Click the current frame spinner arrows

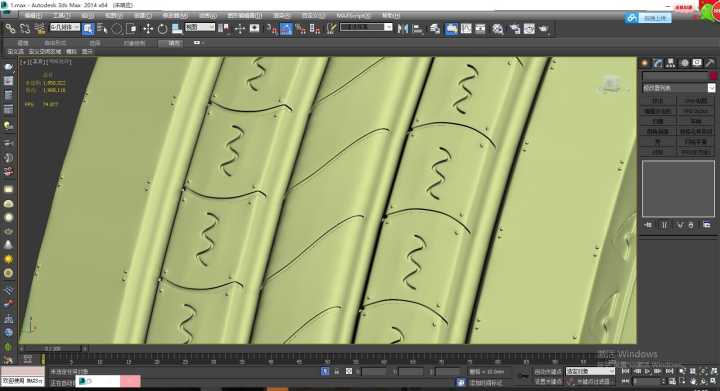(663, 381)
